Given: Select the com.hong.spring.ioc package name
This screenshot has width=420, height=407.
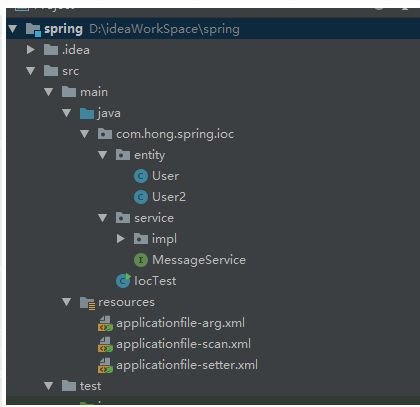Looking at the screenshot, I should point(175,134).
